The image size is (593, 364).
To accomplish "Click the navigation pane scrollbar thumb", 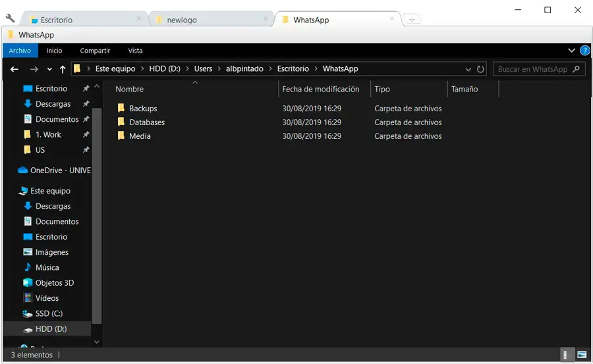I will (x=96, y=216).
